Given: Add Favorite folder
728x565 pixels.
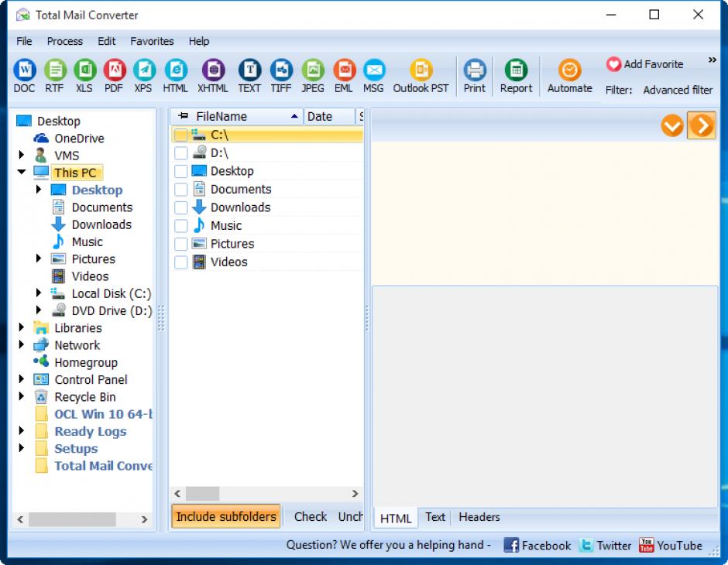Looking at the screenshot, I should [x=644, y=64].
